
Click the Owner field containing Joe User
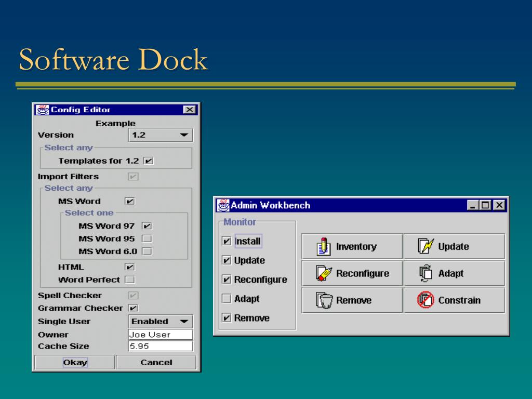click(x=161, y=335)
